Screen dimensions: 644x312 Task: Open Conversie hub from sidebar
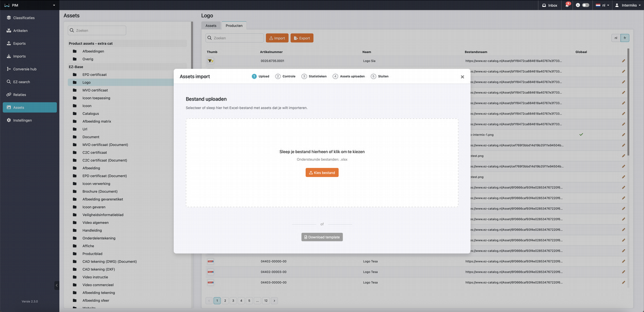pyautogui.click(x=24, y=69)
